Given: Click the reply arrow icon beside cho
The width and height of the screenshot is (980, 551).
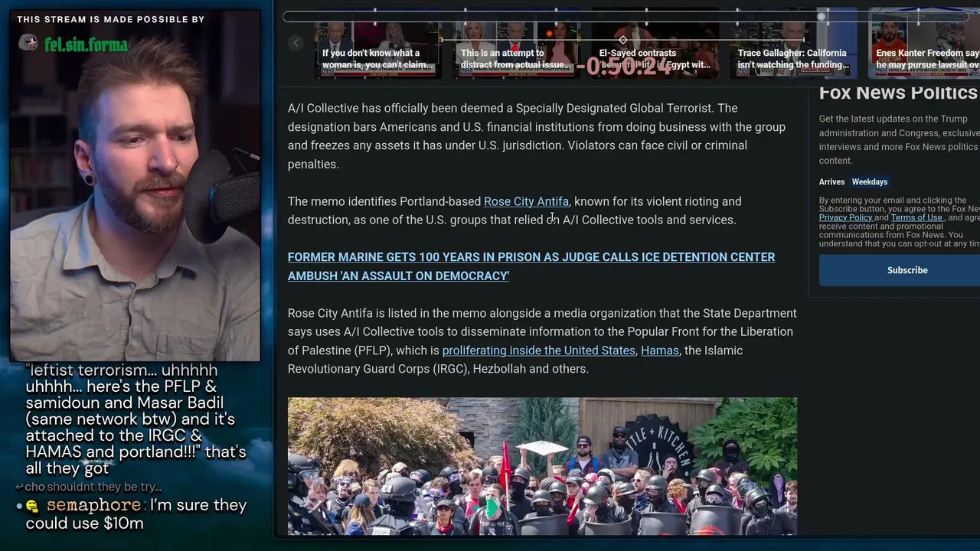Looking at the screenshot, I should coord(19,487).
